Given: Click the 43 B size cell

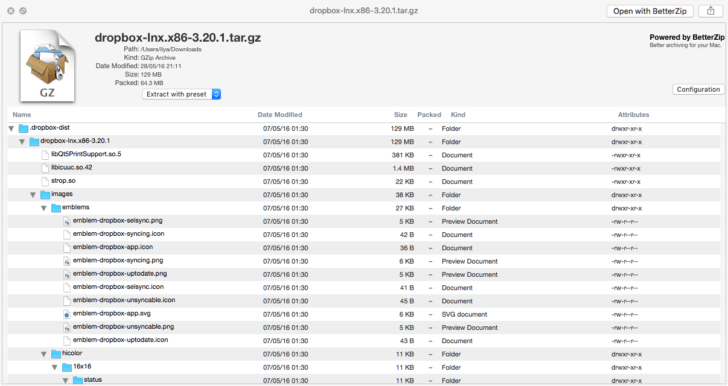Looking at the screenshot, I should (x=407, y=341).
